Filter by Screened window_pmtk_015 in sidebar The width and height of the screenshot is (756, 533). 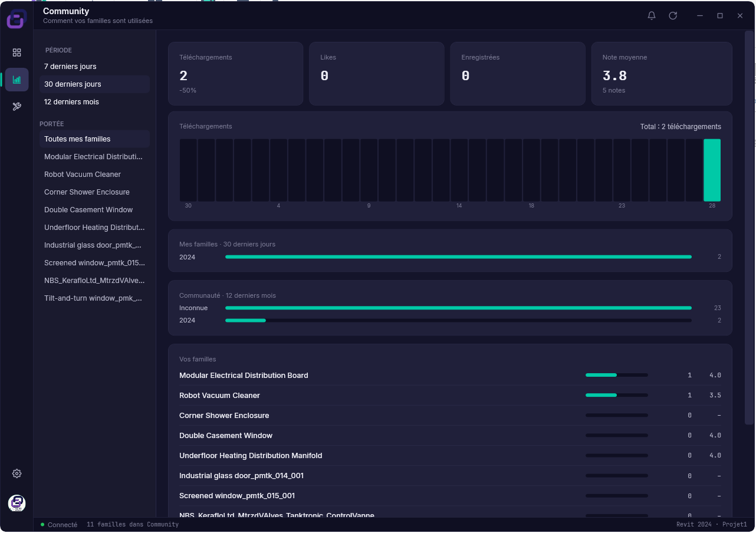[x=94, y=263]
